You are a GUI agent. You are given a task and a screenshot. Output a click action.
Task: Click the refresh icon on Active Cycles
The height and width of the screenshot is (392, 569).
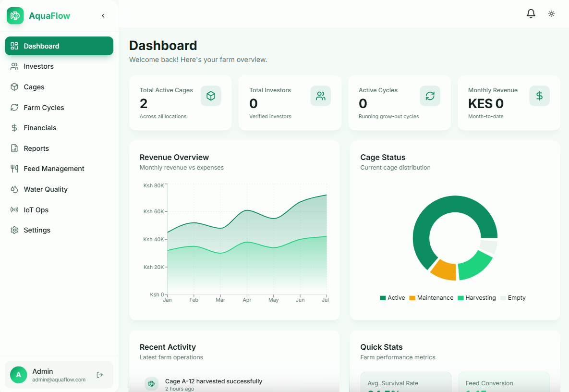click(430, 96)
